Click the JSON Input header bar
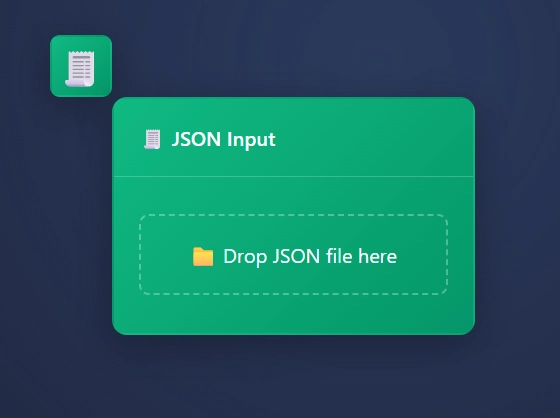Screen dimensions: 560x418 click(294, 137)
